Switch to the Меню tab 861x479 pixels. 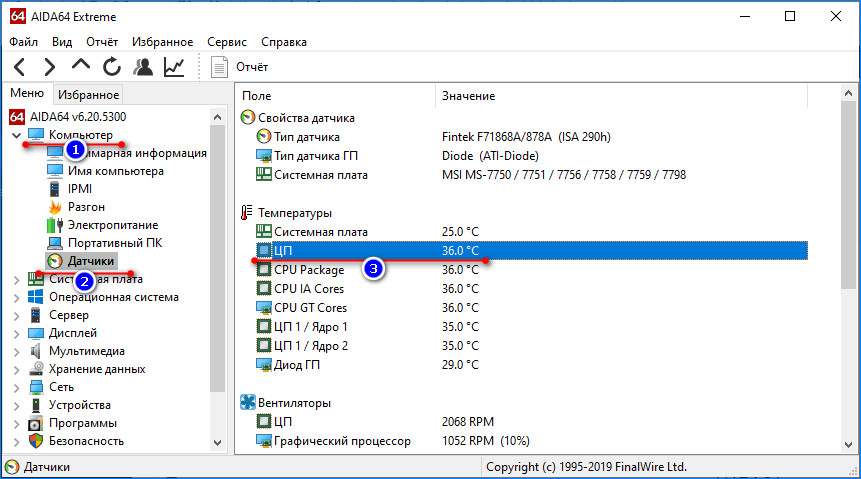27,93
